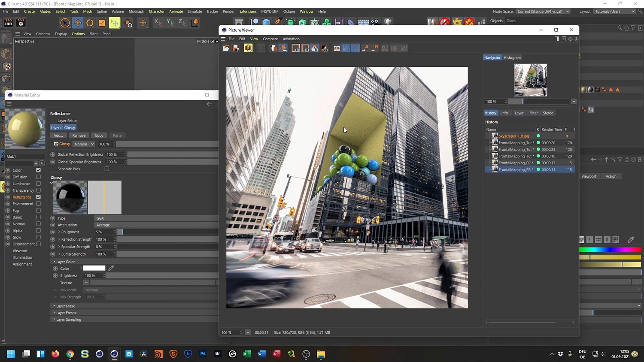Open the Attenuation dropdown
This screenshot has height=362, width=644.
156,225
